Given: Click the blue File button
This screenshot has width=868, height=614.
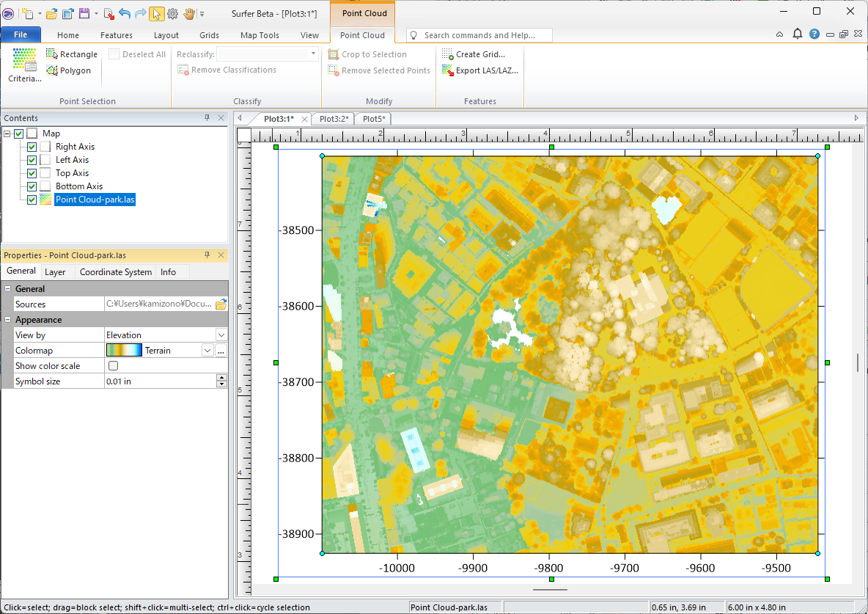Looking at the screenshot, I should (x=21, y=35).
